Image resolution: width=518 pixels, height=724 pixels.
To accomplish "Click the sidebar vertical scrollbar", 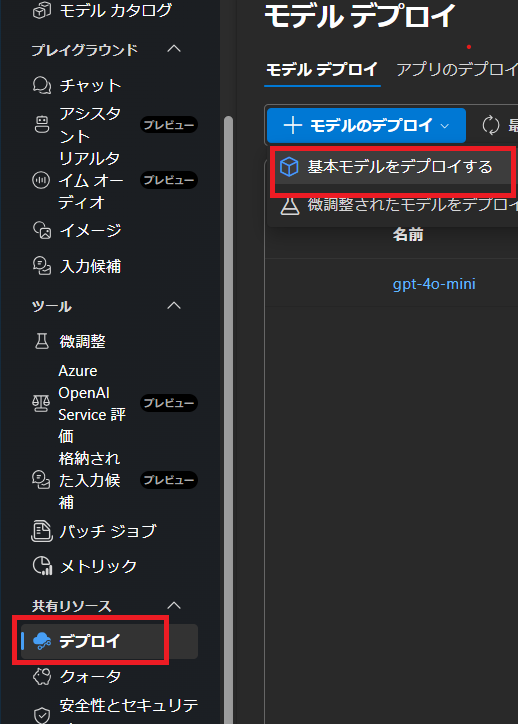I will point(228,416).
